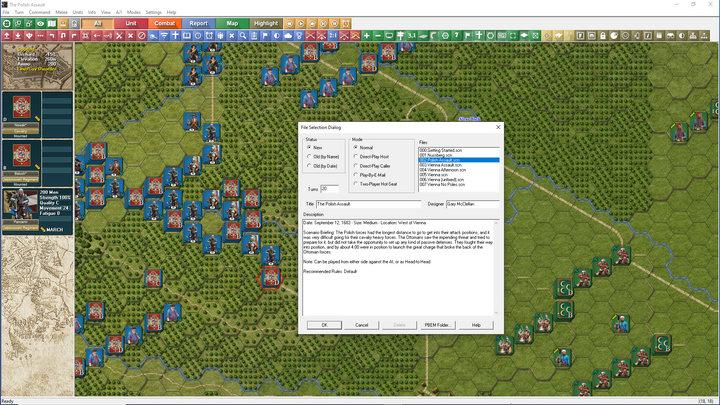720x405 pixels.
Task: Click the pie chart icon in olive toolbar
Action: coord(614,35)
